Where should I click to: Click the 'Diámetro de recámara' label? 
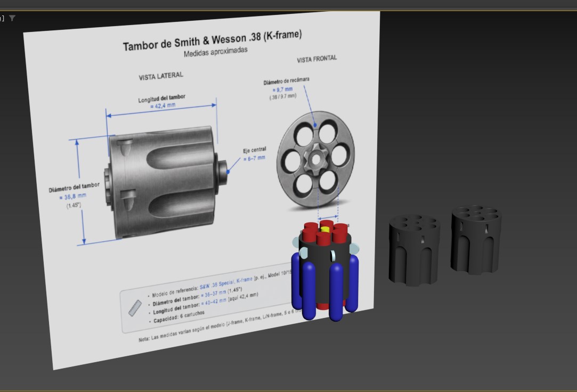click(x=286, y=81)
